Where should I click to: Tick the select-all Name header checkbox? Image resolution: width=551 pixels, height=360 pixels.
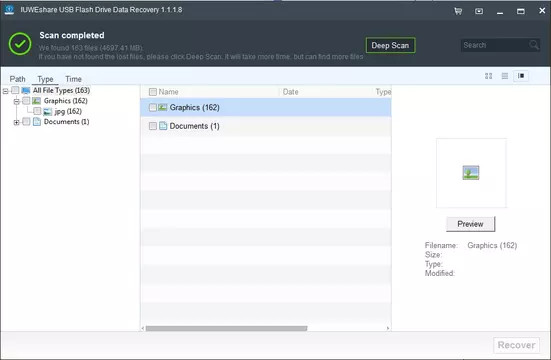pyautogui.click(x=153, y=92)
